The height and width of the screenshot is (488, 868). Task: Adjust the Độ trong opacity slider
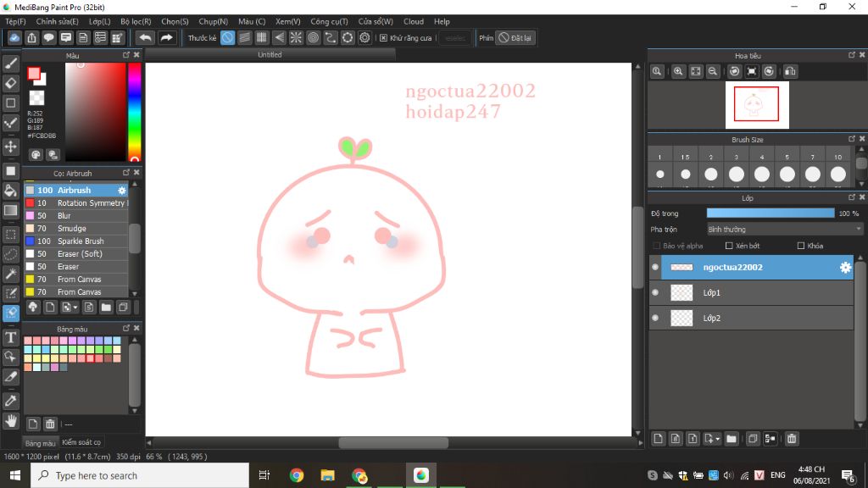point(771,213)
